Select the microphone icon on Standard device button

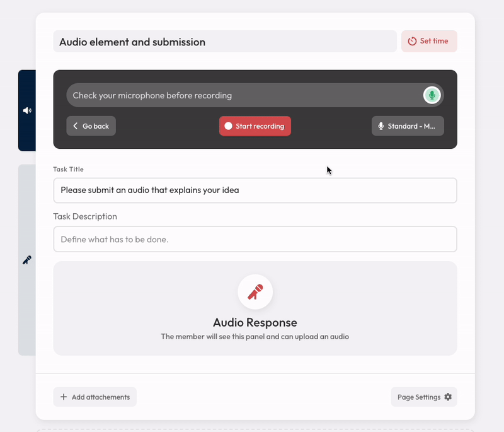click(381, 126)
